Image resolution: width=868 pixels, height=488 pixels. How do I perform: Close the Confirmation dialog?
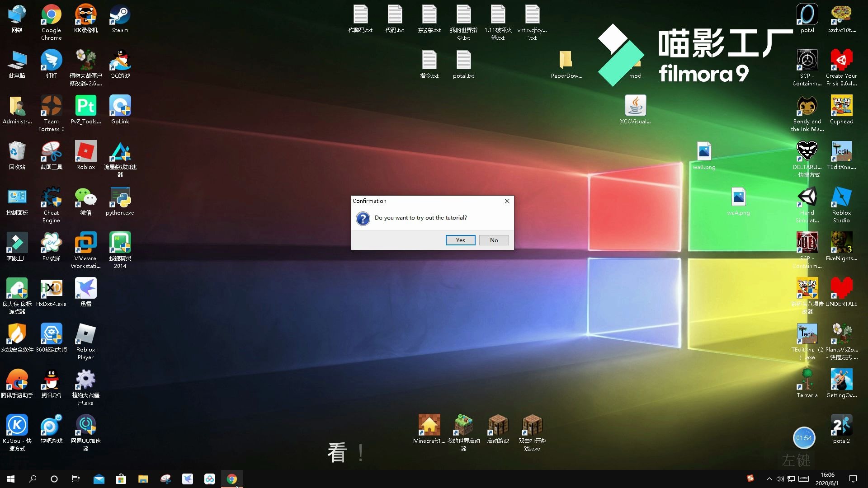(507, 201)
